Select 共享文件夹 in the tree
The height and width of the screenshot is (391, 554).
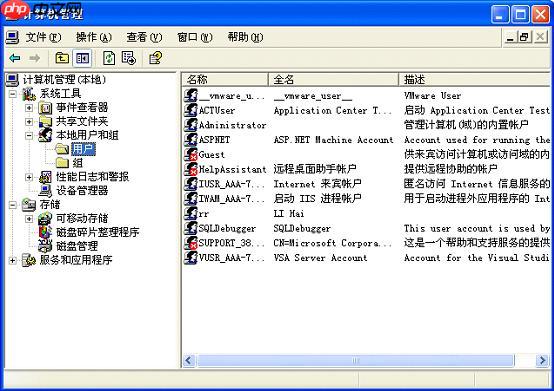82,122
